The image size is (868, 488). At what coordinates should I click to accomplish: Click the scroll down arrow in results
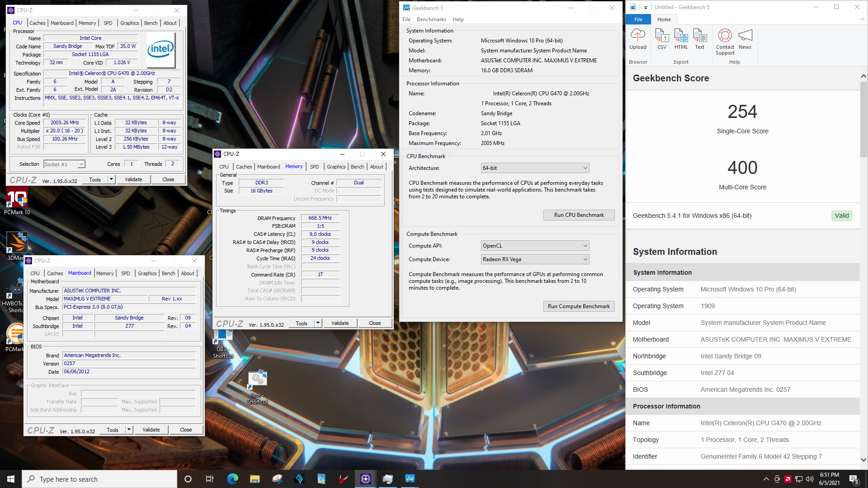[863, 460]
